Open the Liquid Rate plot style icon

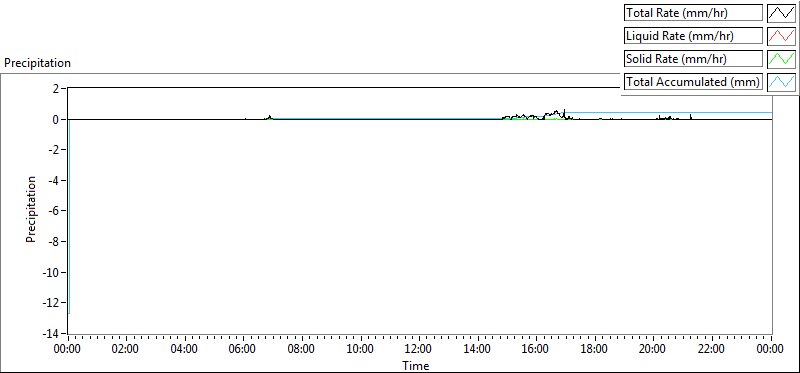tap(781, 36)
